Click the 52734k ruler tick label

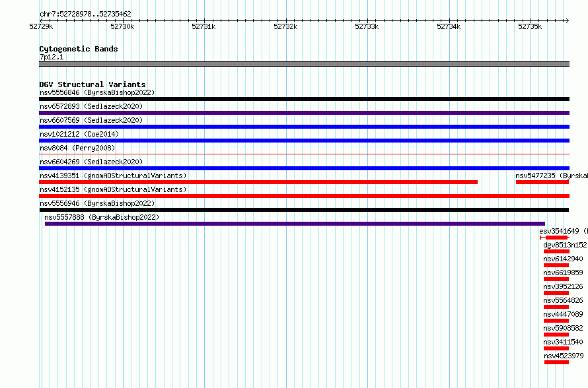(449, 26)
